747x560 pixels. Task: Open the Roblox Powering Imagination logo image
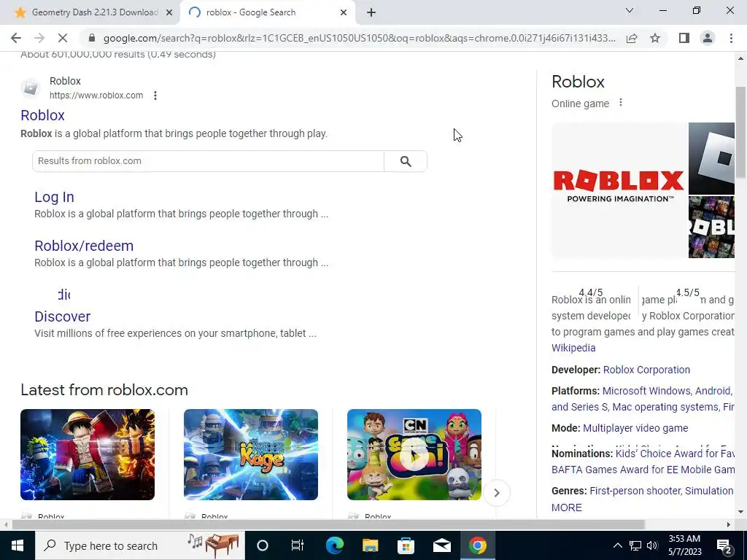click(x=619, y=190)
